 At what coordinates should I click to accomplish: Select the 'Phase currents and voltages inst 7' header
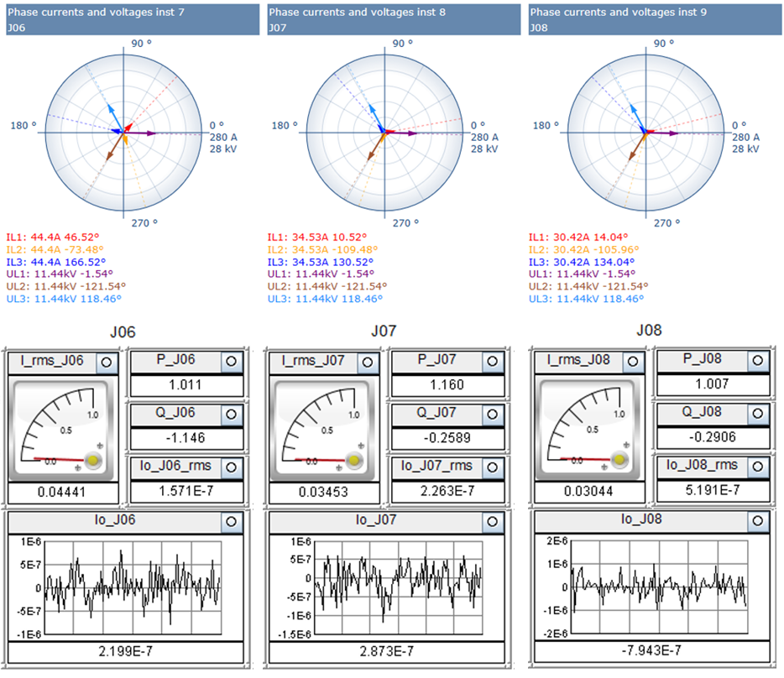point(133,19)
